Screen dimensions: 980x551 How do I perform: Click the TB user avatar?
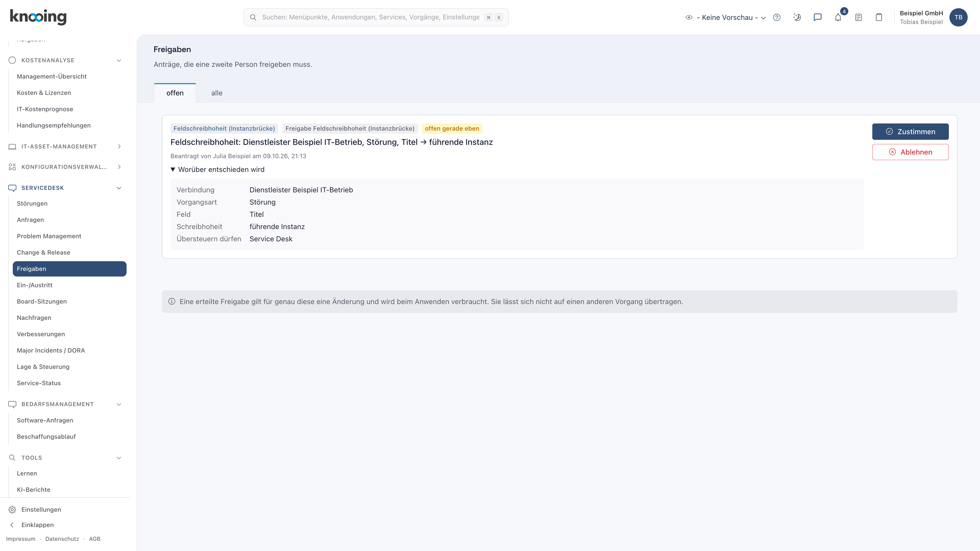point(958,18)
